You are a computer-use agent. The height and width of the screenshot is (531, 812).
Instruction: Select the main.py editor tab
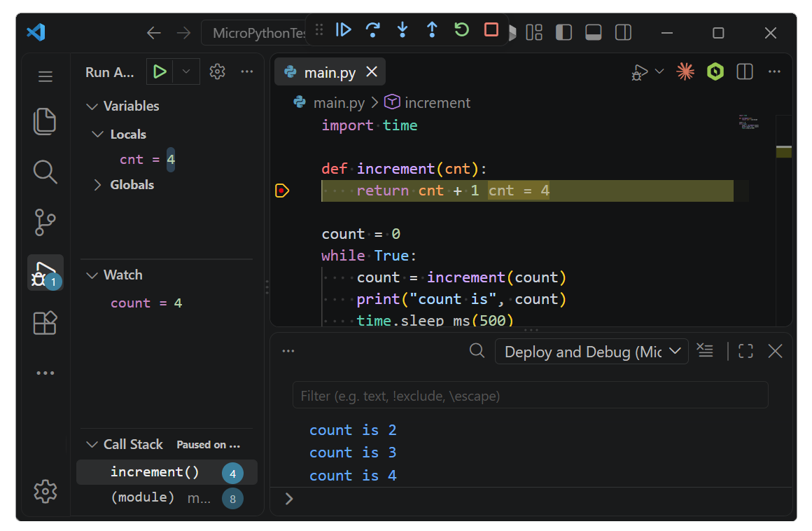[330, 72]
